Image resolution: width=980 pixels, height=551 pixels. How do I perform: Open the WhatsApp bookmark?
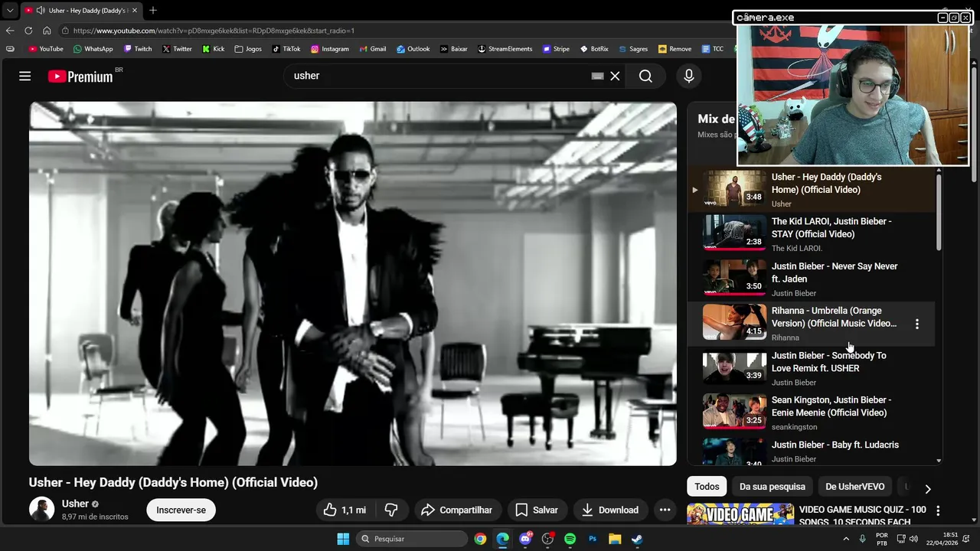tap(93, 49)
